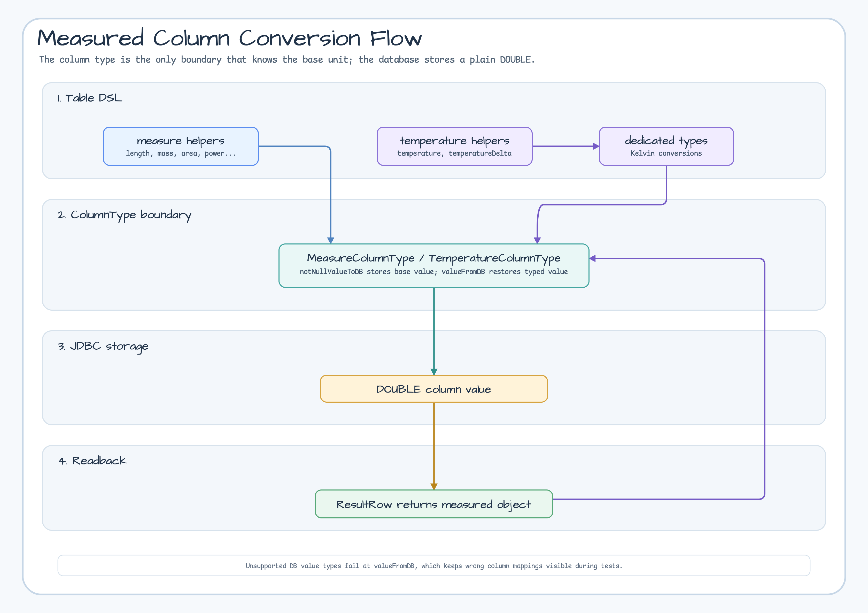This screenshot has height=613, width=868.
Task: Click the footnote about unsupported DB value types
Action: (x=434, y=566)
